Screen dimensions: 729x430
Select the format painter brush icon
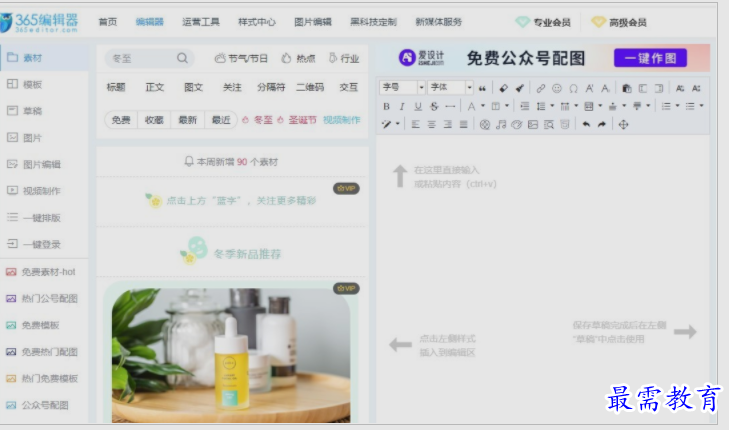520,88
